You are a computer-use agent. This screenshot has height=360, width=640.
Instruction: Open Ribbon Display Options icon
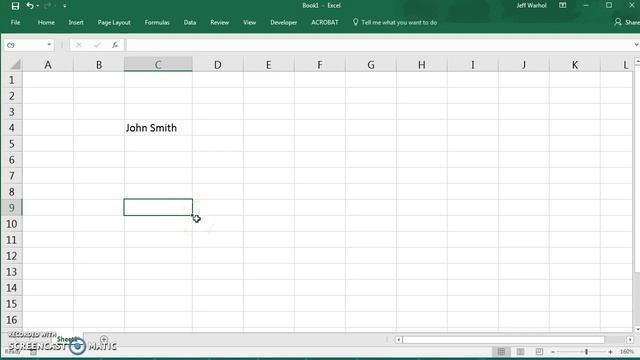pos(562,5)
